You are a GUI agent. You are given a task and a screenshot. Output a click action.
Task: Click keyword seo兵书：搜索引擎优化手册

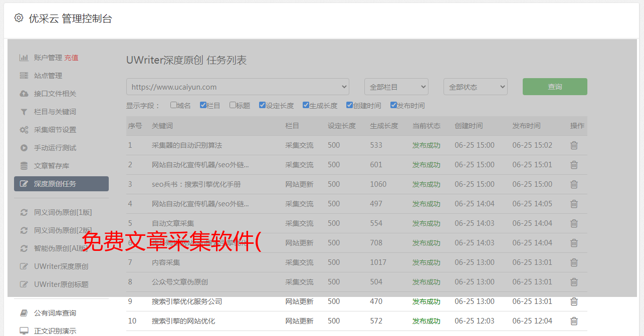pos(196,184)
